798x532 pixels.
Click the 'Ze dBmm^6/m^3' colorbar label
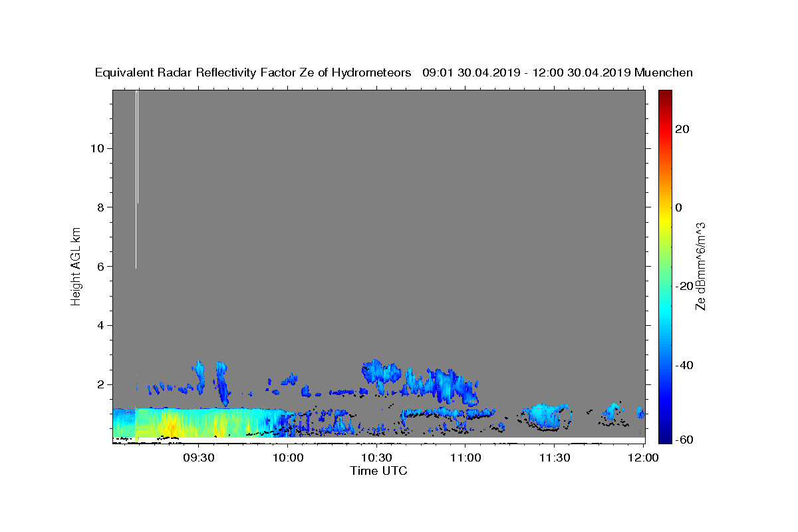pyautogui.click(x=700, y=266)
